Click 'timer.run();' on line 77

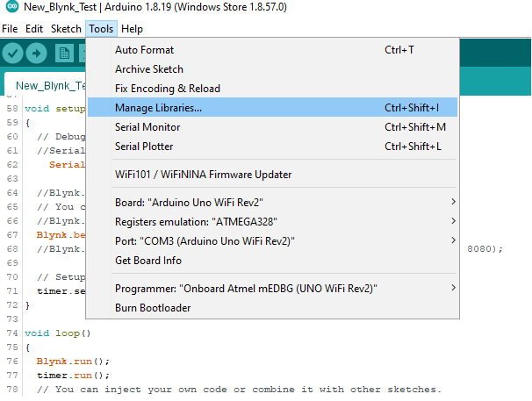pos(73,376)
